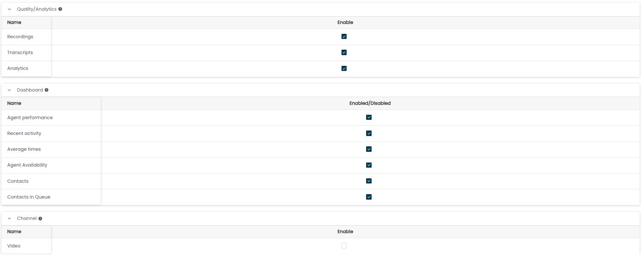
Task: Select the Contacts in Queue row label
Action: 29,197
